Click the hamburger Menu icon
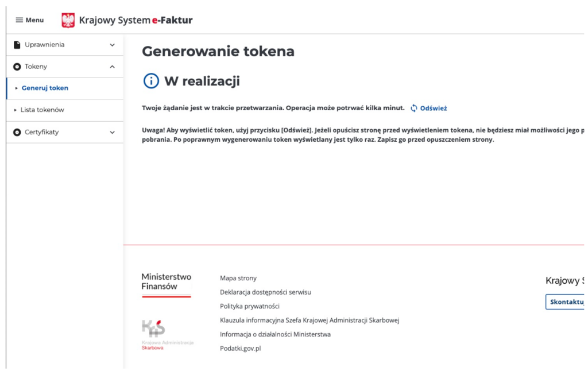588x371 pixels. click(20, 20)
